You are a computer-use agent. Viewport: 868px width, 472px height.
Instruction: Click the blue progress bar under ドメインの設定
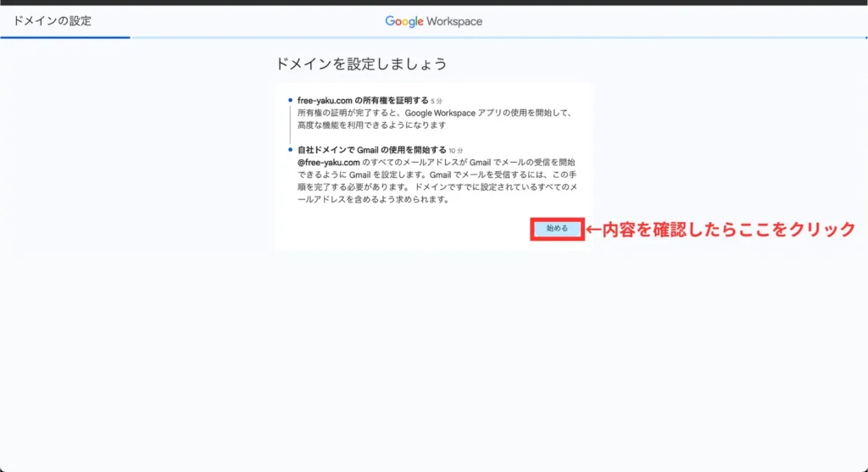pyautogui.click(x=65, y=37)
